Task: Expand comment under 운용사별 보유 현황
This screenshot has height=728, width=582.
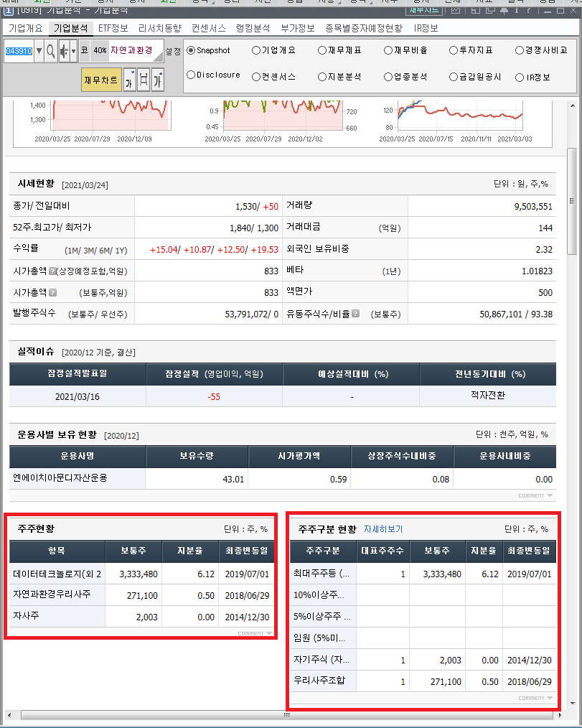Action: click(x=535, y=496)
